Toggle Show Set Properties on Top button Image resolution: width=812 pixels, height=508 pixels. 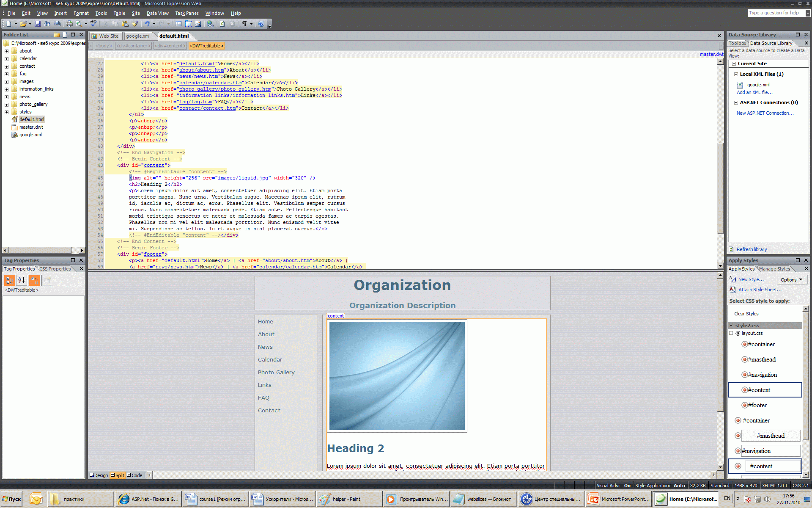[x=35, y=280]
